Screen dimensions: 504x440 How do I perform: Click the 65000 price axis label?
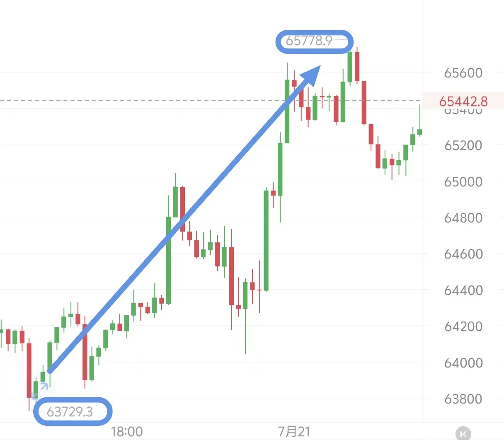pyautogui.click(x=463, y=181)
